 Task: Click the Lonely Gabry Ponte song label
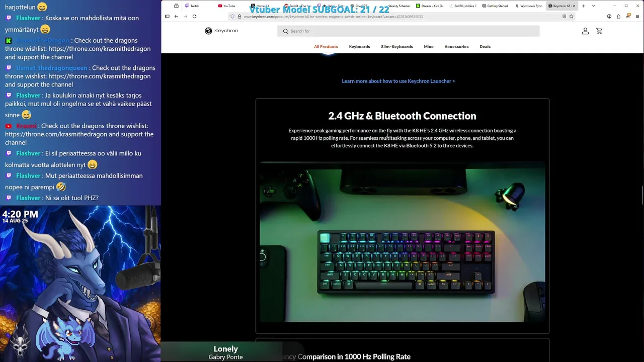click(x=226, y=352)
